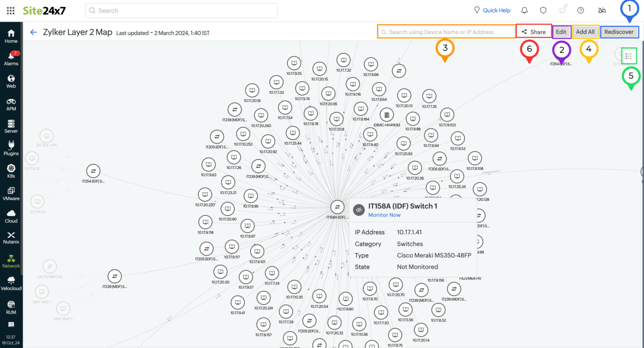Toggle monitoring eye icon in device popup

[x=359, y=210]
